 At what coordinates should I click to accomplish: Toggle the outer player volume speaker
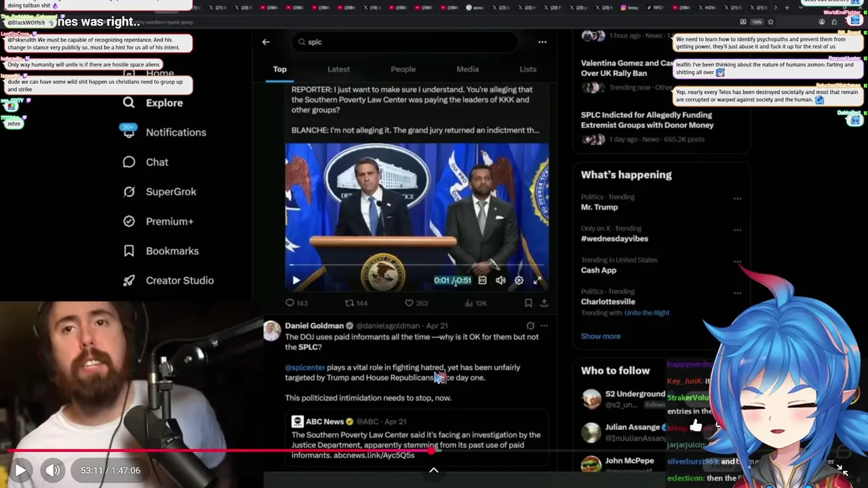52,470
